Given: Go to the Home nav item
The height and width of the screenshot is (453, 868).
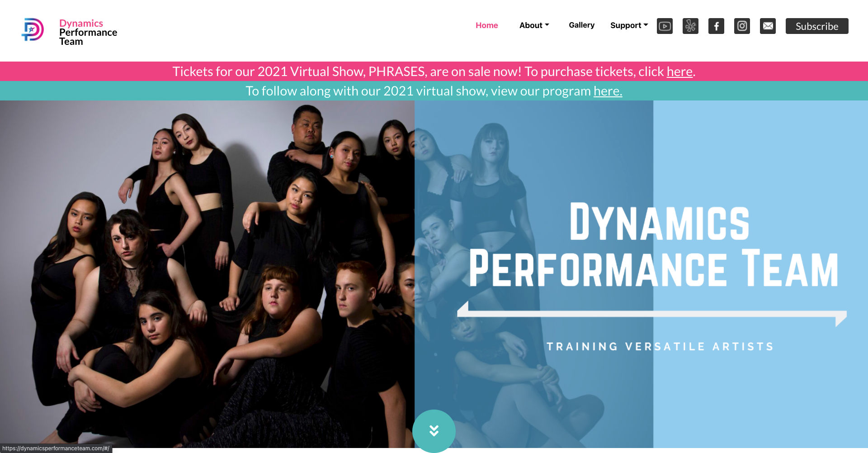Looking at the screenshot, I should [486, 25].
